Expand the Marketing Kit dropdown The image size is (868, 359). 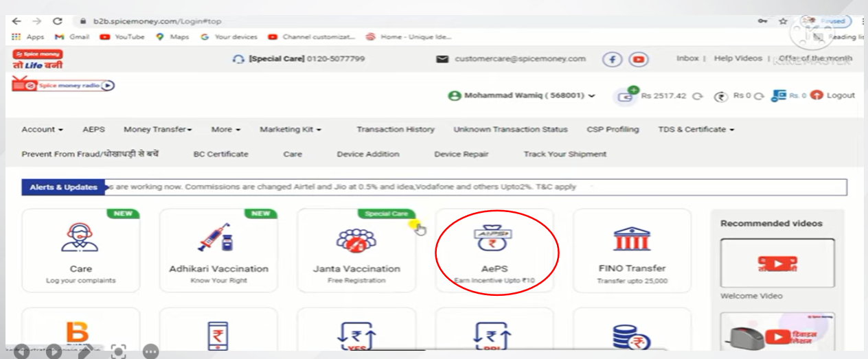[x=290, y=129]
